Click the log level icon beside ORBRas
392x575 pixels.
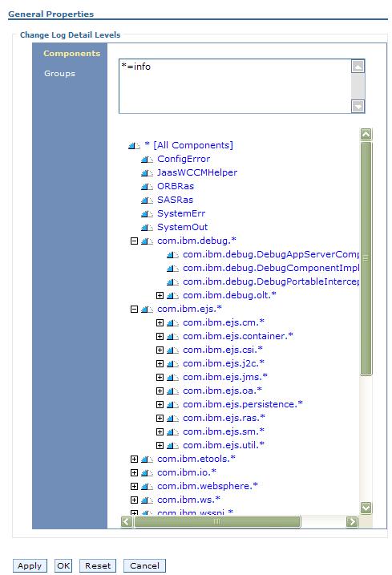point(147,186)
